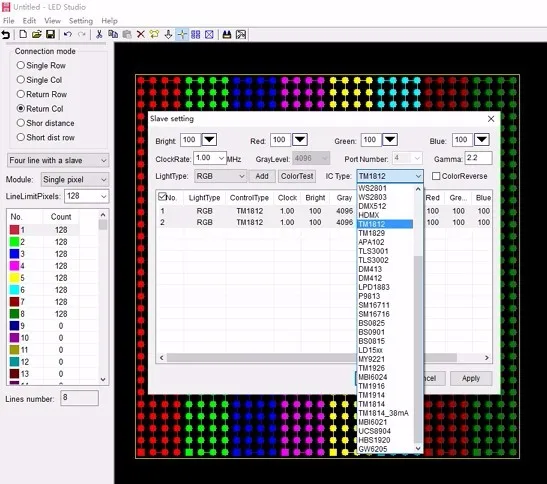Open the Blue value arrow dropdown

click(x=482, y=140)
